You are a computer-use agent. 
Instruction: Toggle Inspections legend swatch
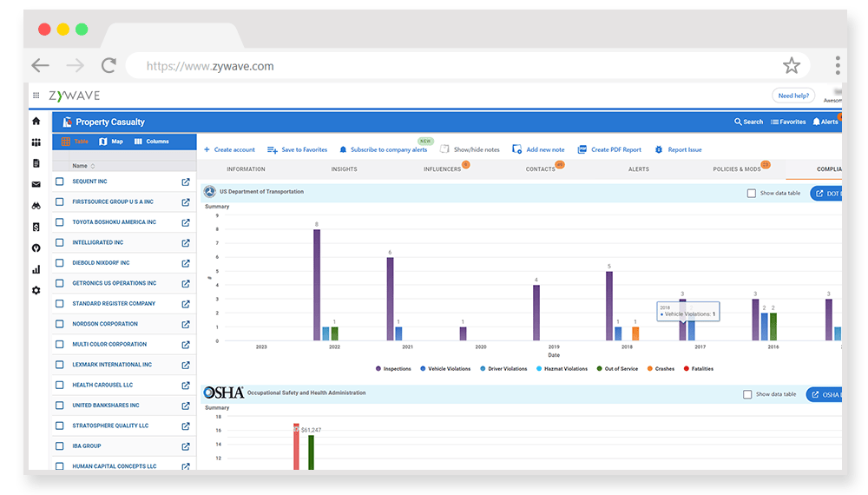click(378, 369)
